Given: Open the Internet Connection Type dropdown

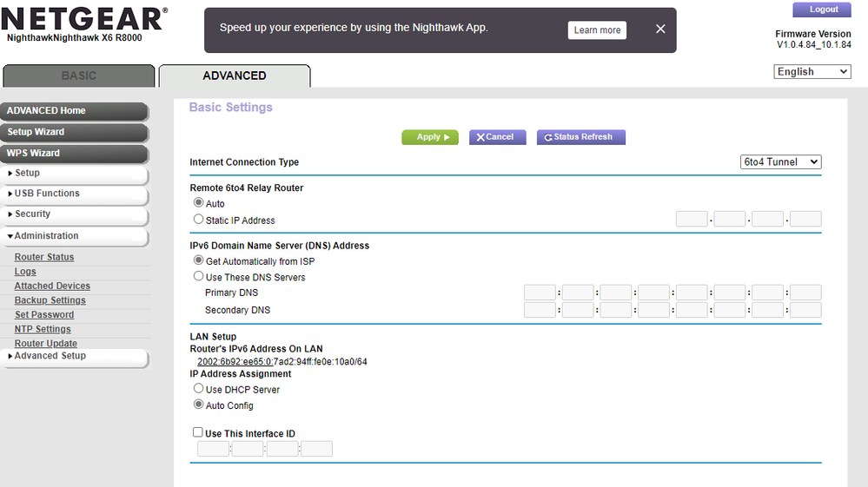Looking at the screenshot, I should pyautogui.click(x=780, y=162).
